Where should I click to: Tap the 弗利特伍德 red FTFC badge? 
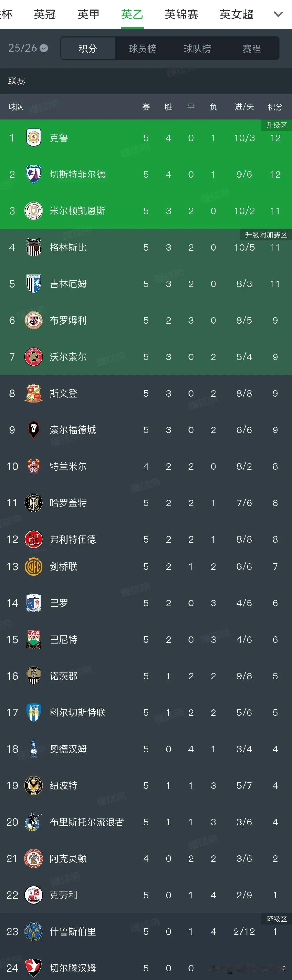pos(34,539)
